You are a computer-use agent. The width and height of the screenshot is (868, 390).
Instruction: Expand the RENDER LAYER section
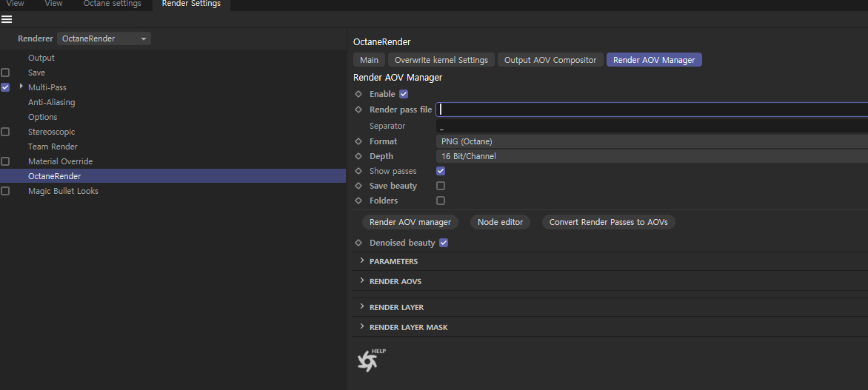362,306
